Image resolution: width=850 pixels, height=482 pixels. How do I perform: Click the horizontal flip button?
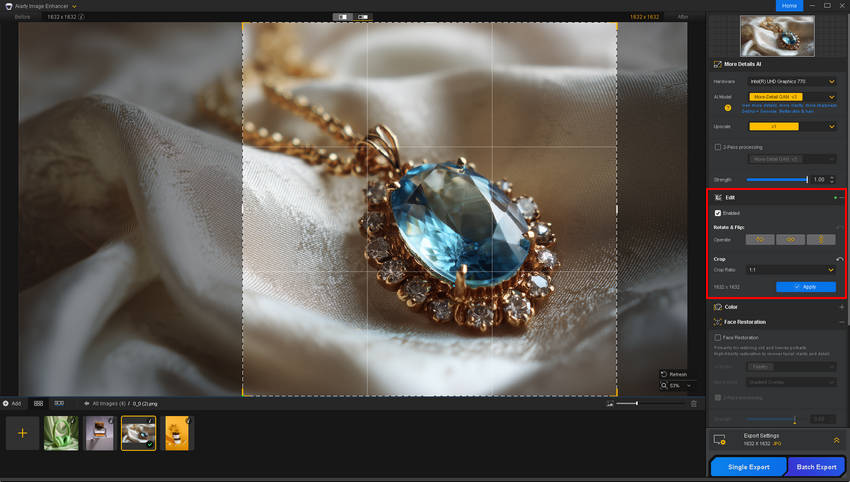coord(790,240)
